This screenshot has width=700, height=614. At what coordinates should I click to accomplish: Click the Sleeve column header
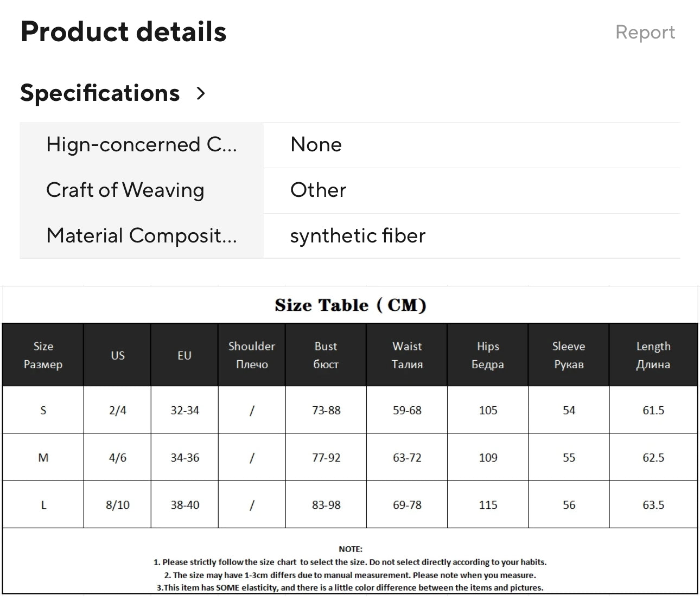tap(569, 355)
